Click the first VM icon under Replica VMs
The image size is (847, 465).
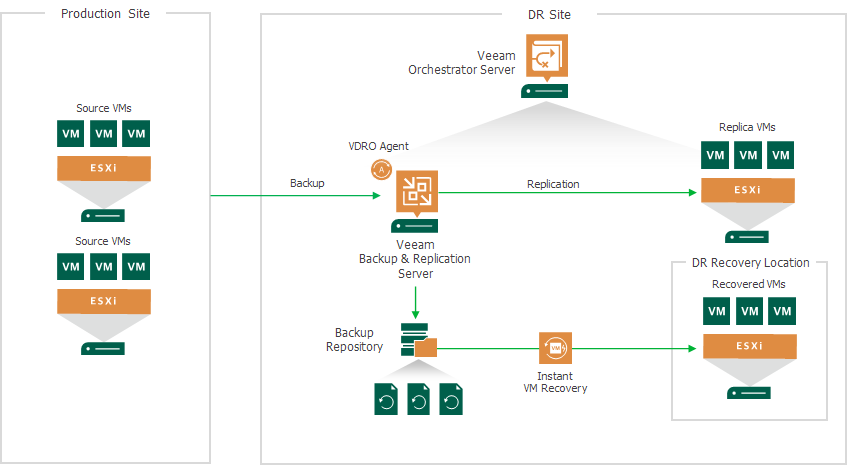point(715,155)
